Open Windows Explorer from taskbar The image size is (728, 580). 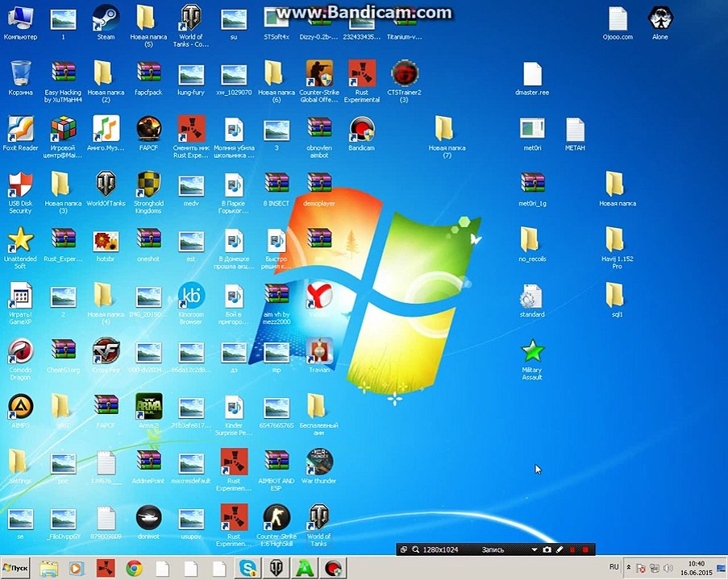coord(48,569)
